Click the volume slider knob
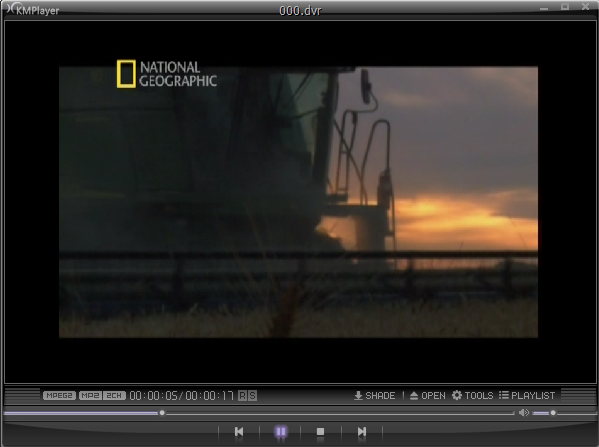Screen dimensions: 599x447 (553, 413)
